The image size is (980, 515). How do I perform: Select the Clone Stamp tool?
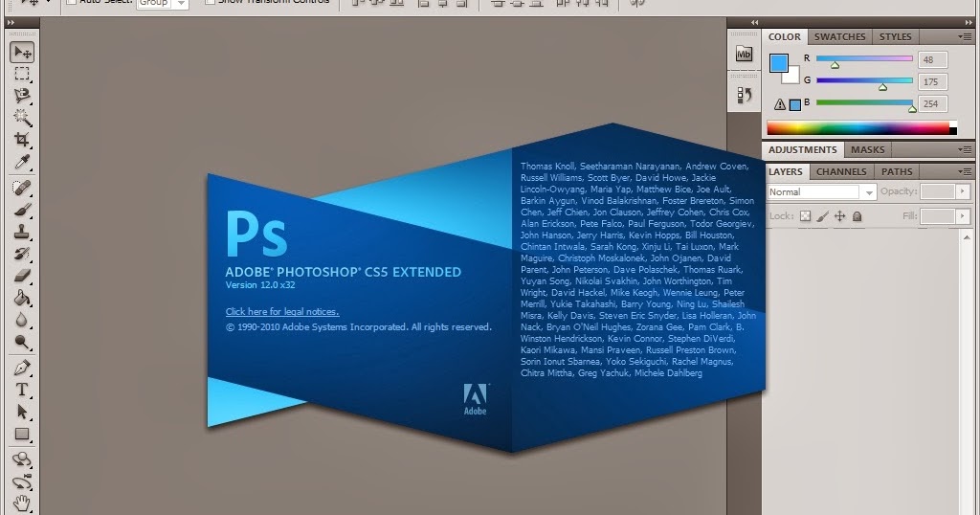pyautogui.click(x=22, y=232)
